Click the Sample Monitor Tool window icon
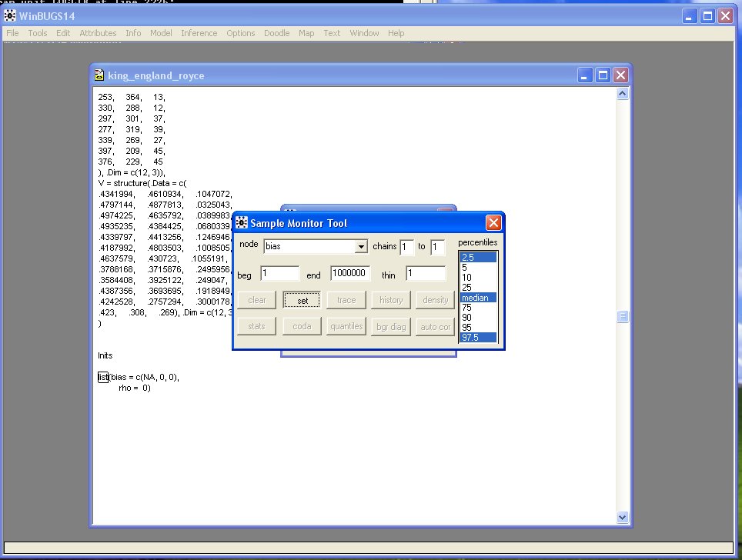Screen dimensions: 742x560 tap(242, 223)
